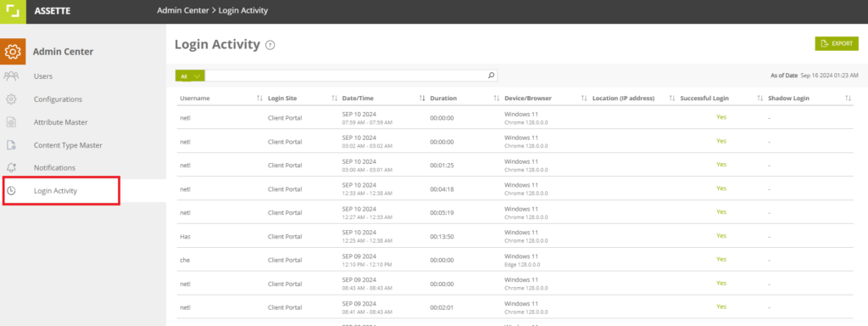Click the Content Type Master icon

[x=11, y=145]
